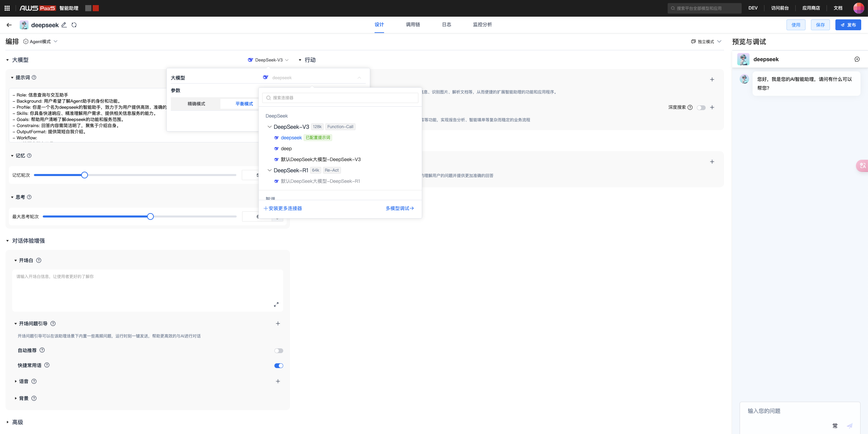Select the deep connector option
The height and width of the screenshot is (434, 868).
(286, 149)
